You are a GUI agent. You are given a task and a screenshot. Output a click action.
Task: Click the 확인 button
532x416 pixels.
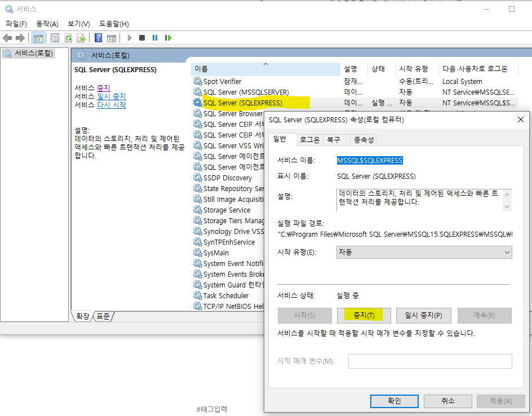[x=394, y=401]
